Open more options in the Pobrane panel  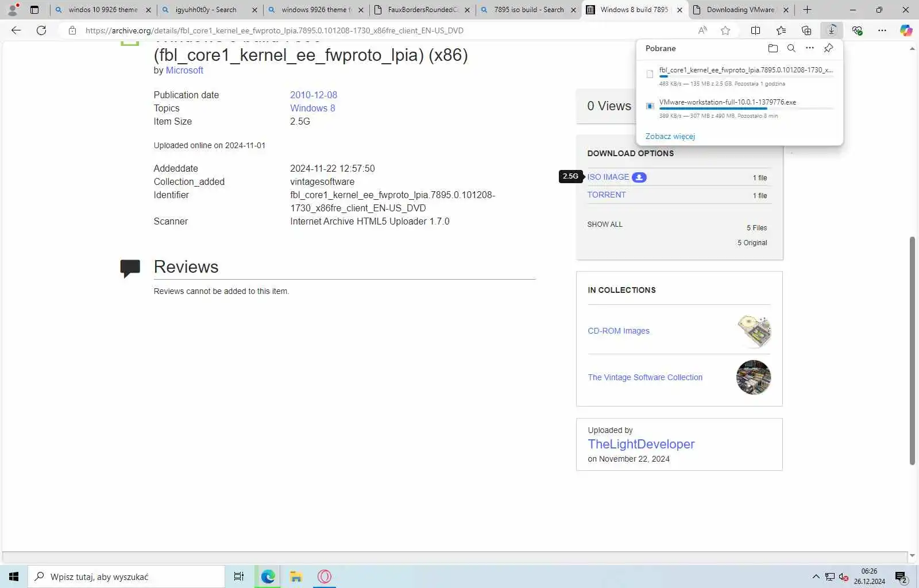point(810,48)
